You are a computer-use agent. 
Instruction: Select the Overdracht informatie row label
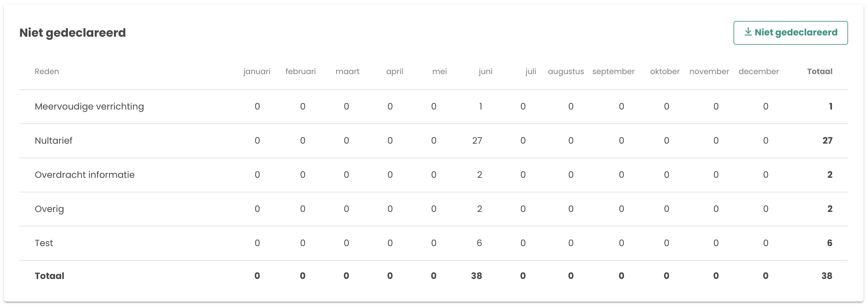pyautogui.click(x=85, y=175)
